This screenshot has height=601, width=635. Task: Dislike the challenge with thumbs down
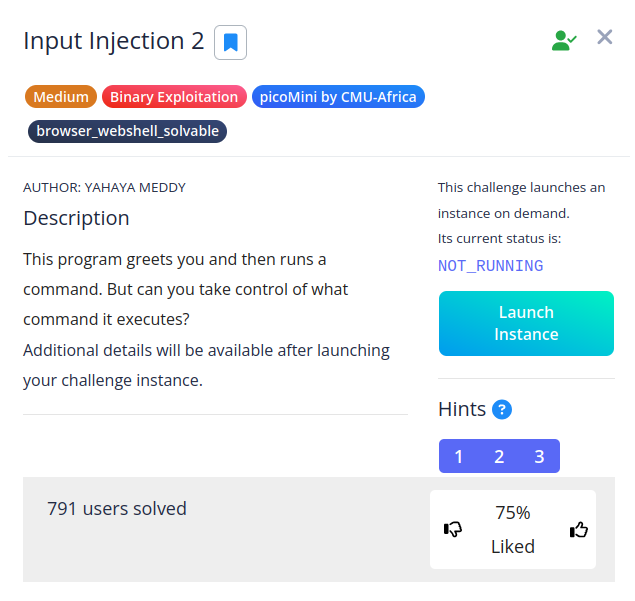pos(453,529)
